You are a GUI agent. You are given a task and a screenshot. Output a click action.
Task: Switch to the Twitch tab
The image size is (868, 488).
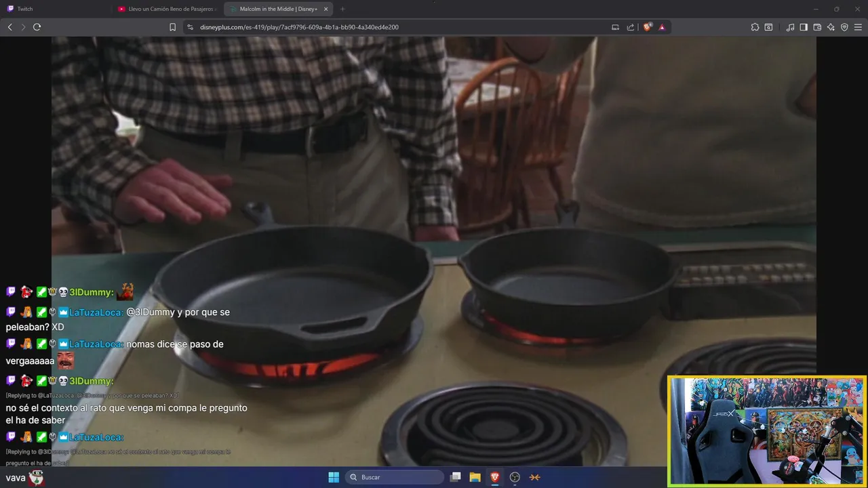pyautogui.click(x=56, y=9)
